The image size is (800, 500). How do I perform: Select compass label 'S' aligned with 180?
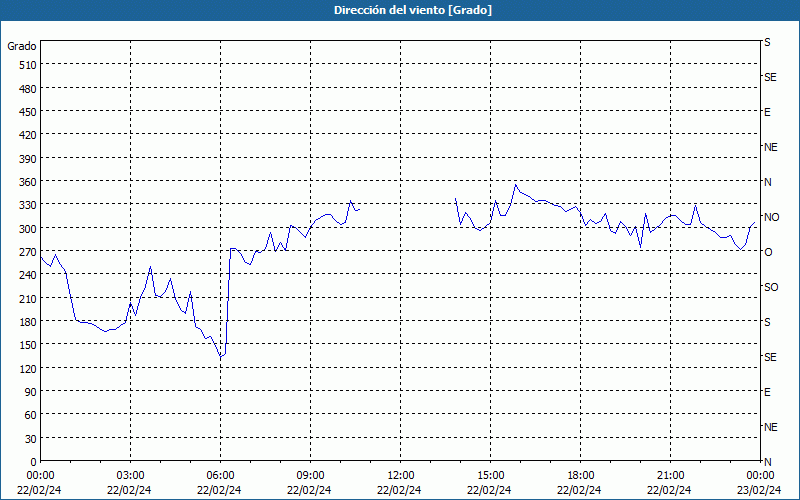(767, 322)
